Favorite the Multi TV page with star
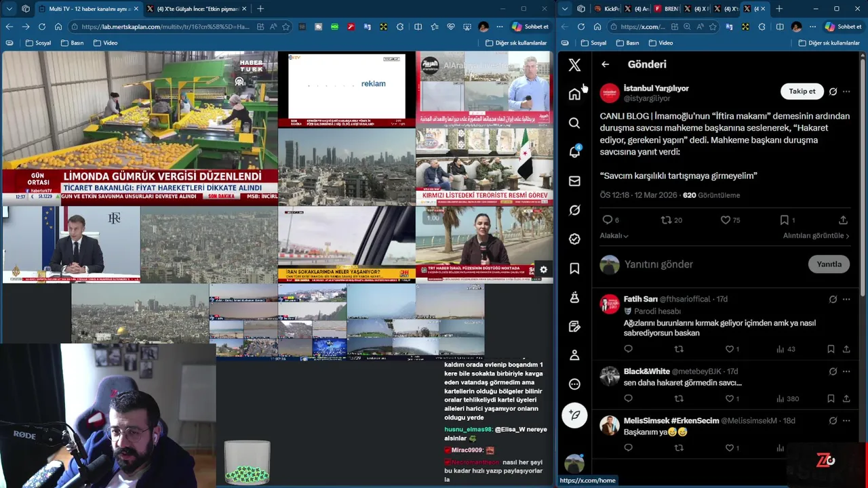868x488 pixels. pyautogui.click(x=286, y=26)
